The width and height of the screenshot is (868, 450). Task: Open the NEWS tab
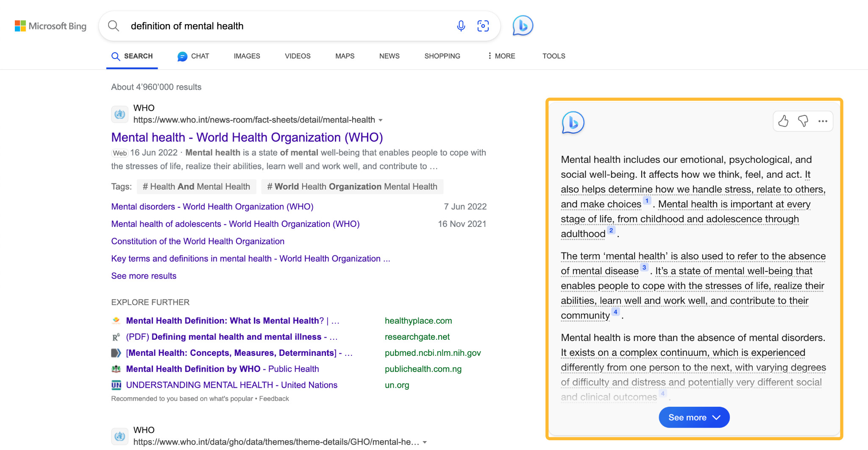[x=389, y=56]
